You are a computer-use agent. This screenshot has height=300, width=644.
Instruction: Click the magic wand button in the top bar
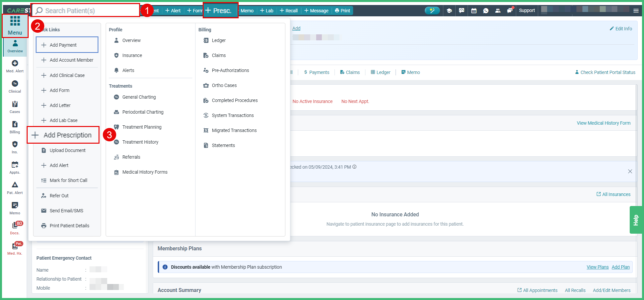pos(432,10)
